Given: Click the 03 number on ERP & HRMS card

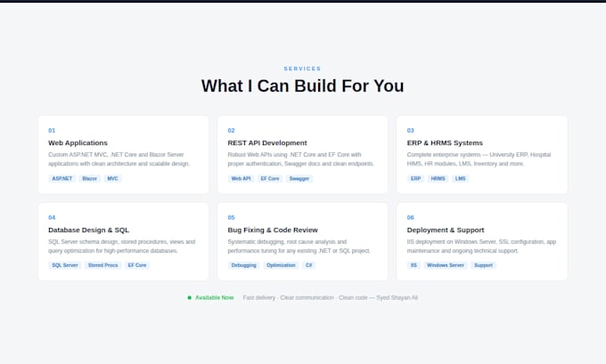Looking at the screenshot, I should (x=411, y=131).
